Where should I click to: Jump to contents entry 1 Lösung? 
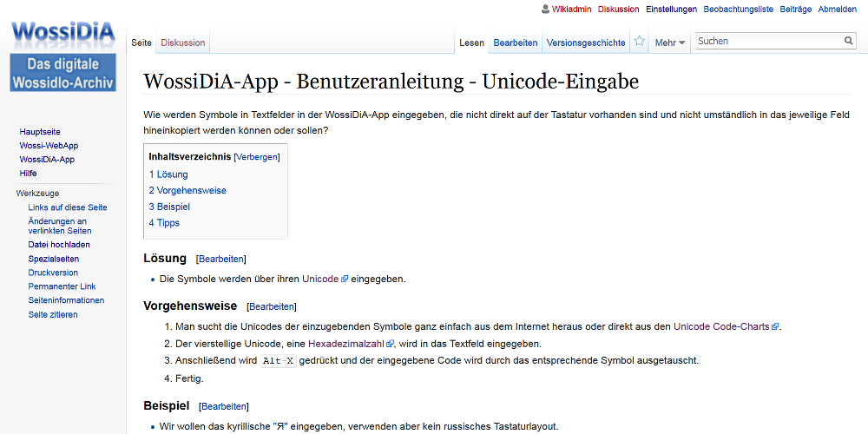(168, 174)
